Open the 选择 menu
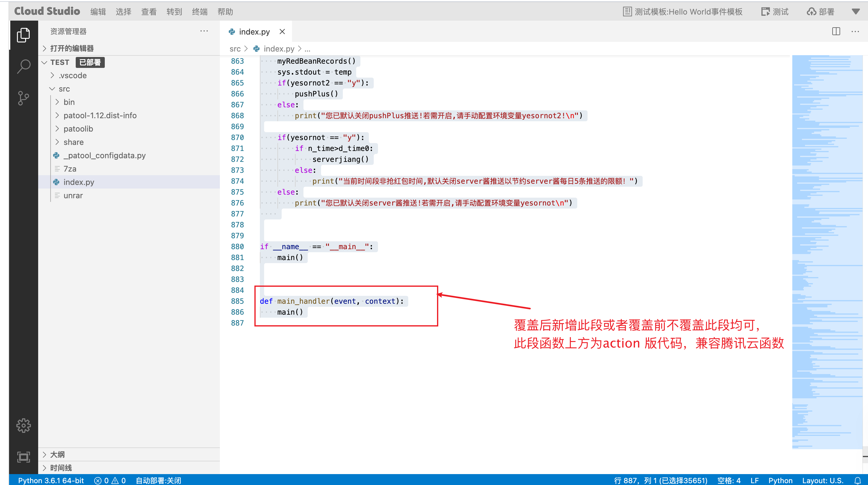Image resolution: width=868 pixels, height=485 pixels. click(123, 12)
